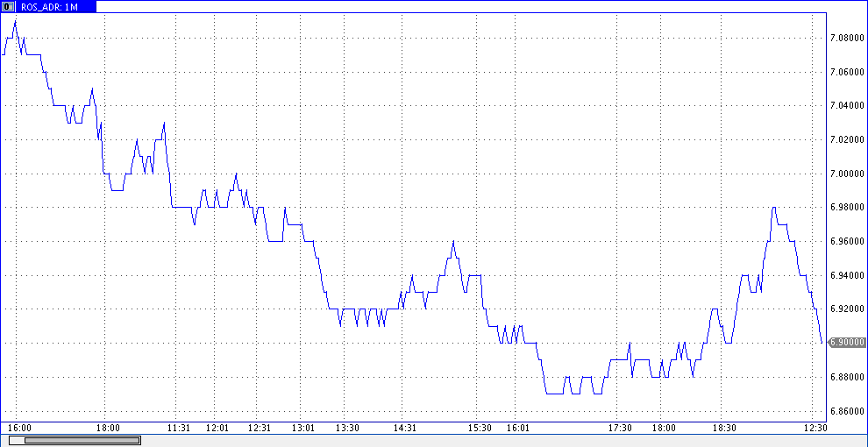Click the 6.88000 price axis label
Image resolution: width=868 pixels, height=447 pixels.
[848, 377]
